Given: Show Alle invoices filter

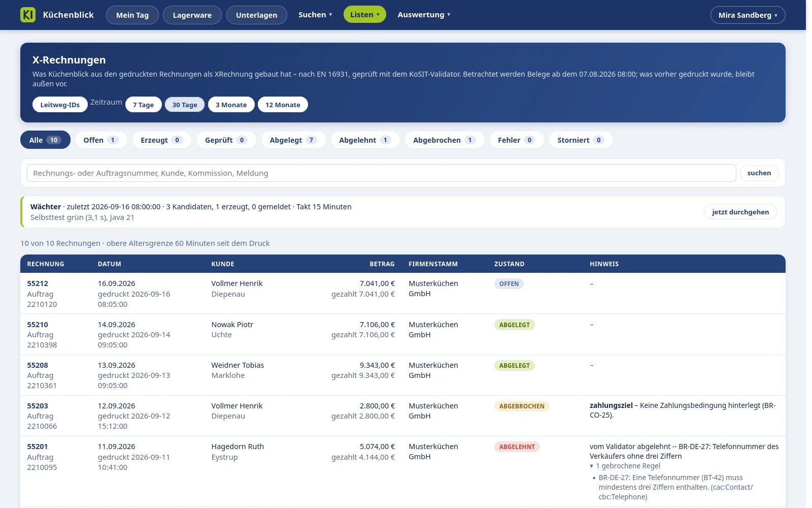Looking at the screenshot, I should point(45,140).
